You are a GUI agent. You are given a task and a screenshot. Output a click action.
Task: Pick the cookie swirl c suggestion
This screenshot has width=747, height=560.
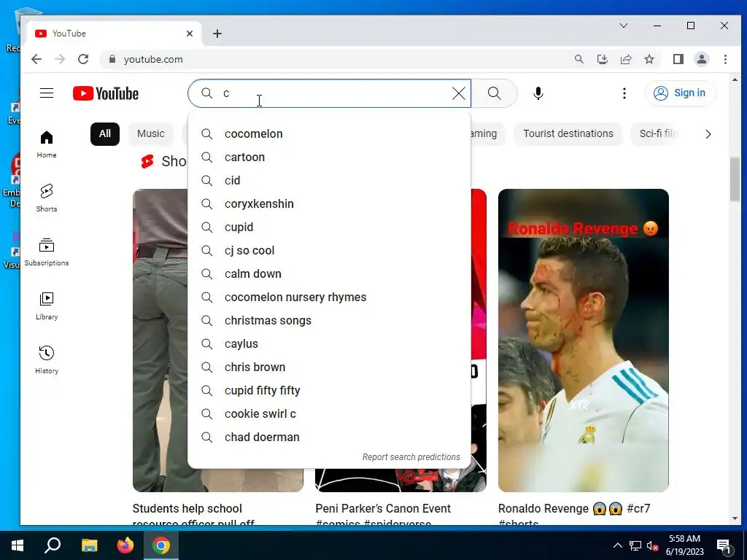click(x=329, y=414)
